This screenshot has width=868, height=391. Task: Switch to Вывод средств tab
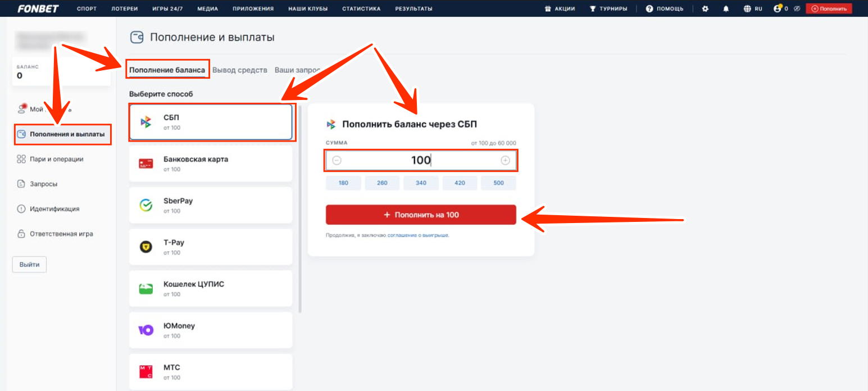(240, 70)
